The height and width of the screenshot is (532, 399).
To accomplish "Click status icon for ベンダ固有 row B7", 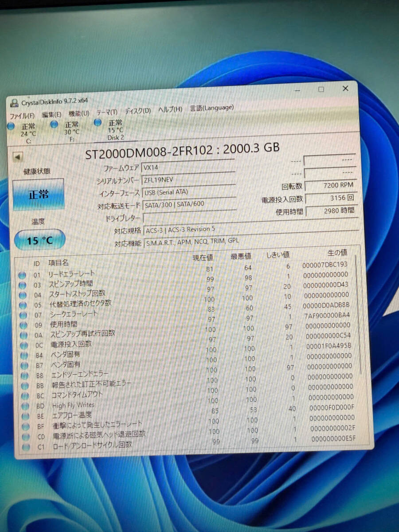I will coord(24,366).
